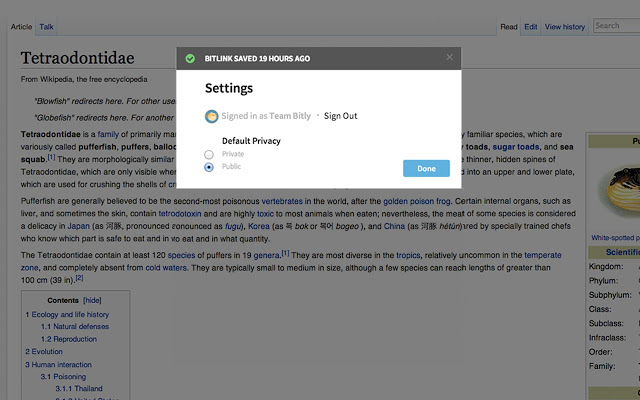Go to Natural defenses section
Screen dimensions: 640x400
pyautogui.click(x=75, y=327)
